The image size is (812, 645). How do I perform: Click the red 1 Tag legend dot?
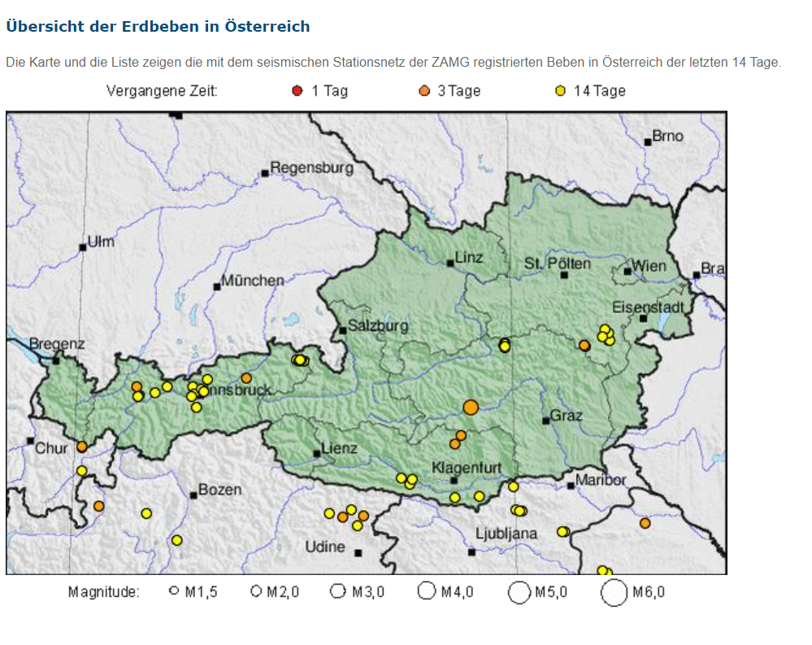[297, 91]
